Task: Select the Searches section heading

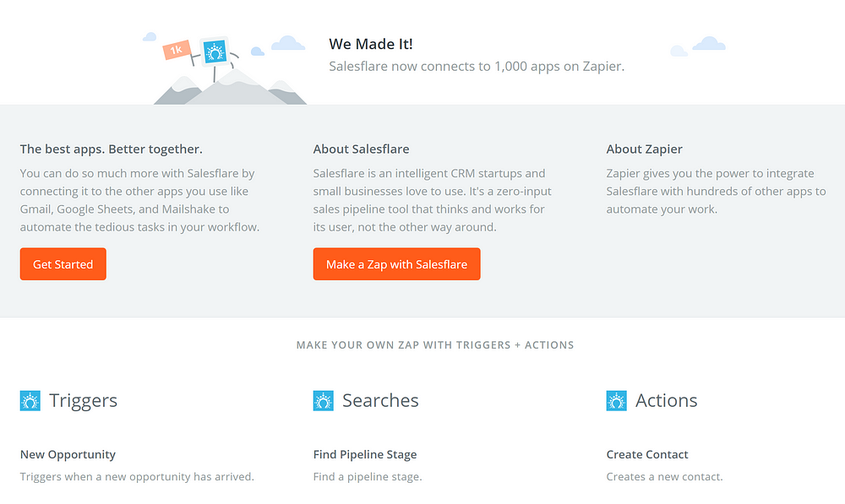Action: click(380, 400)
